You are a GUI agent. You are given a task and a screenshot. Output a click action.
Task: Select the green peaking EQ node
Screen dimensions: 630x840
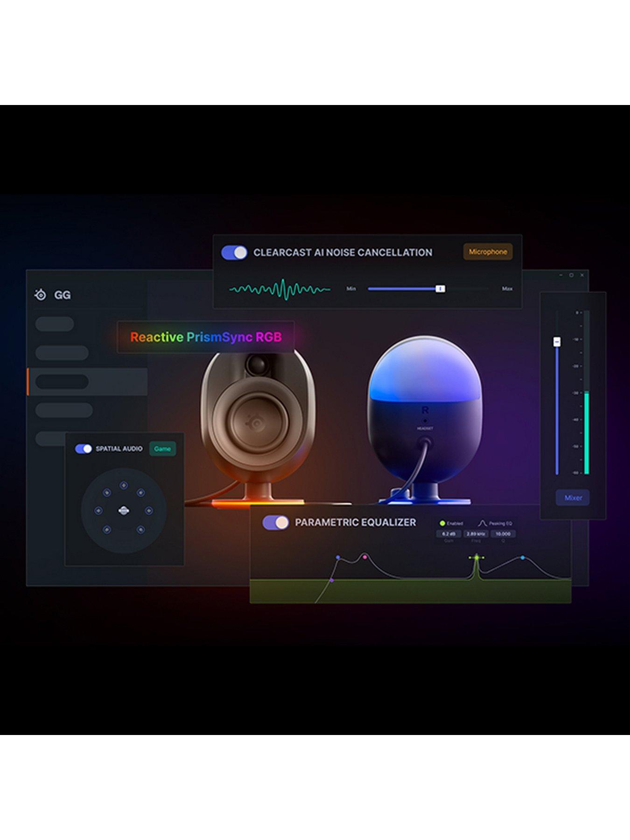tap(476, 557)
